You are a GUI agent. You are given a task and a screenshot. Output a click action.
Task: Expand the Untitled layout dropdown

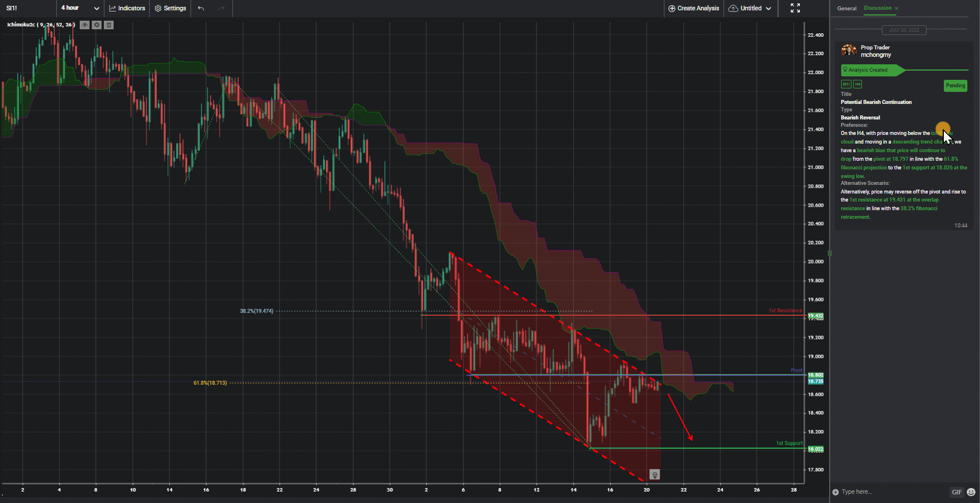coord(750,8)
